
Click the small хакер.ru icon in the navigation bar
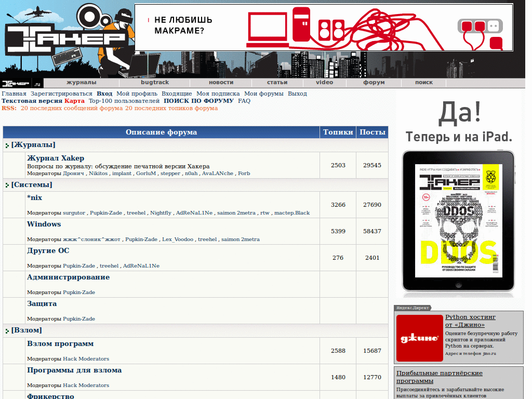(x=16, y=82)
